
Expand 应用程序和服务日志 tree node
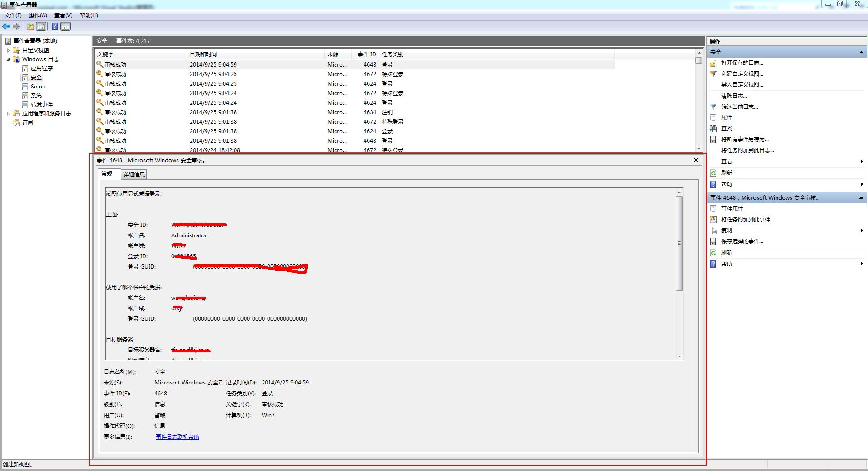coord(8,114)
